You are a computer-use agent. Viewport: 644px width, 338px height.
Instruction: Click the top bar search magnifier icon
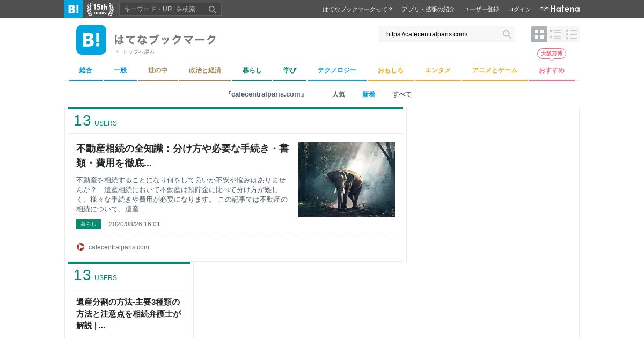click(x=213, y=9)
